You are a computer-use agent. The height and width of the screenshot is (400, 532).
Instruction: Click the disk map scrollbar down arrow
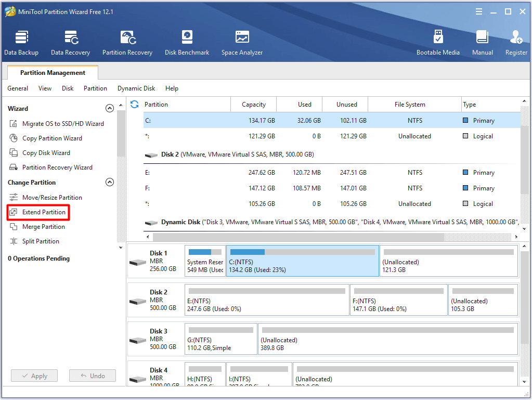[x=524, y=382]
